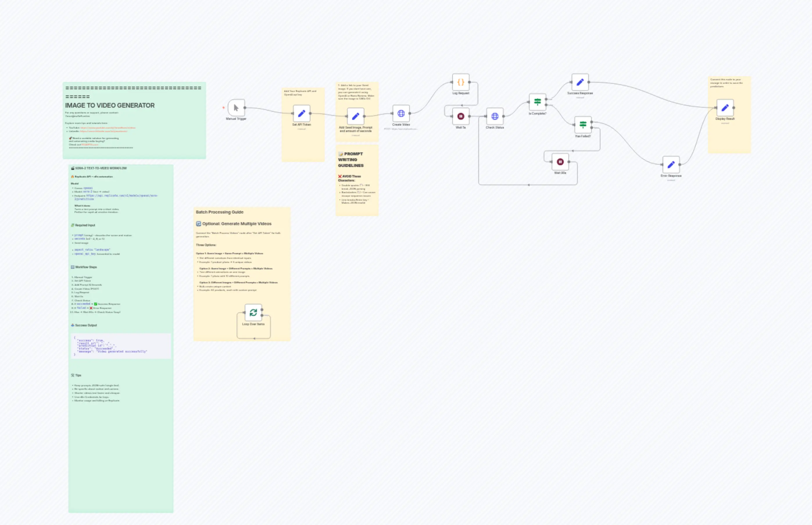Click the Loop Over Items node
The image size is (812, 525).
[253, 312]
